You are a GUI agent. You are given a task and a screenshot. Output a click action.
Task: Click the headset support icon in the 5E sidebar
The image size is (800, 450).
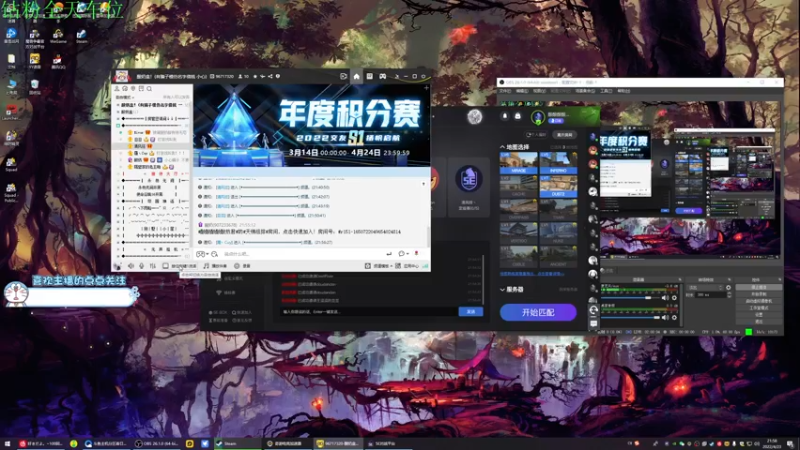pos(593,311)
